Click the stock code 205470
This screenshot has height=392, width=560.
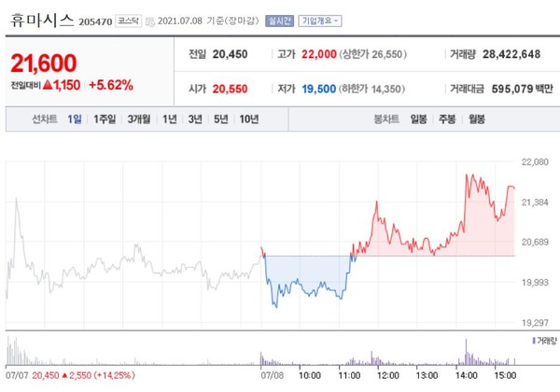click(x=95, y=21)
